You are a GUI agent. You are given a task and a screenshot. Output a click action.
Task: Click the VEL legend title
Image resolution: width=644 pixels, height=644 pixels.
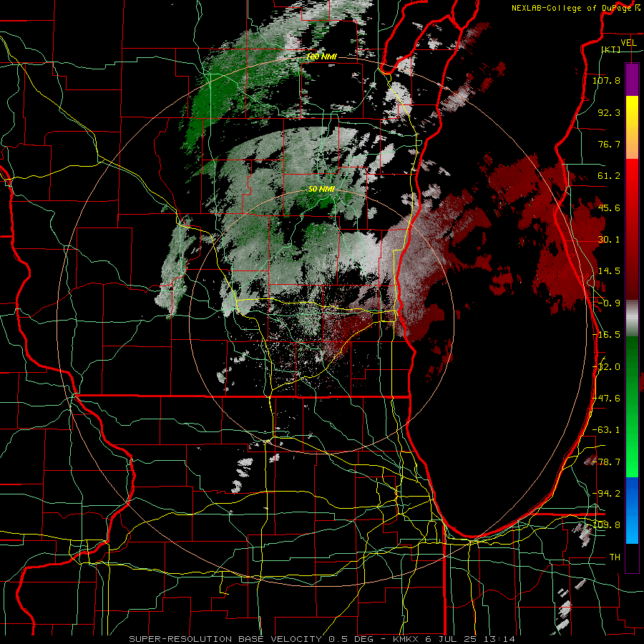(x=629, y=43)
